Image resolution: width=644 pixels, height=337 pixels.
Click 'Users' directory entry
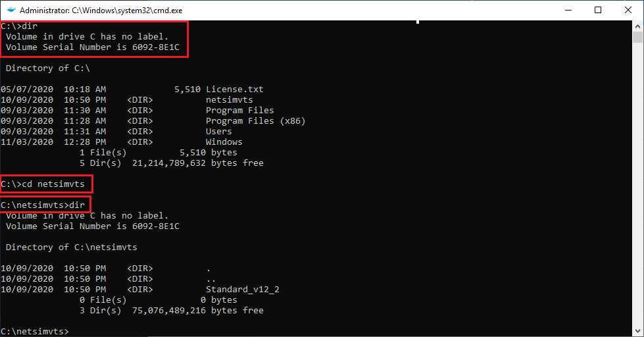[218, 132]
